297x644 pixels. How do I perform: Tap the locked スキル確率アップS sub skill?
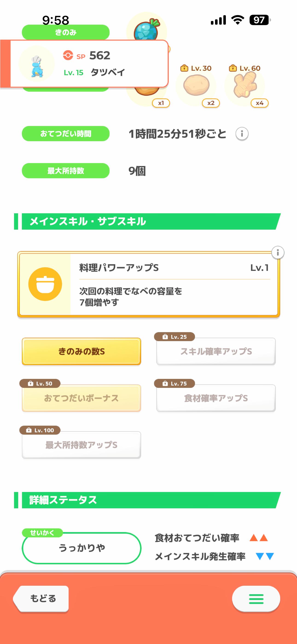click(216, 351)
